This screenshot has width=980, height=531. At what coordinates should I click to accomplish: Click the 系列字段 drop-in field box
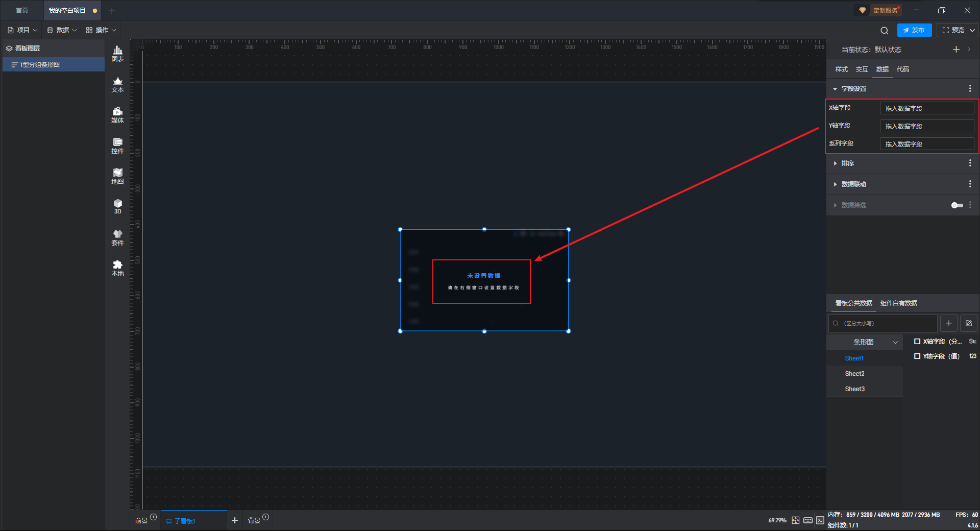click(927, 144)
